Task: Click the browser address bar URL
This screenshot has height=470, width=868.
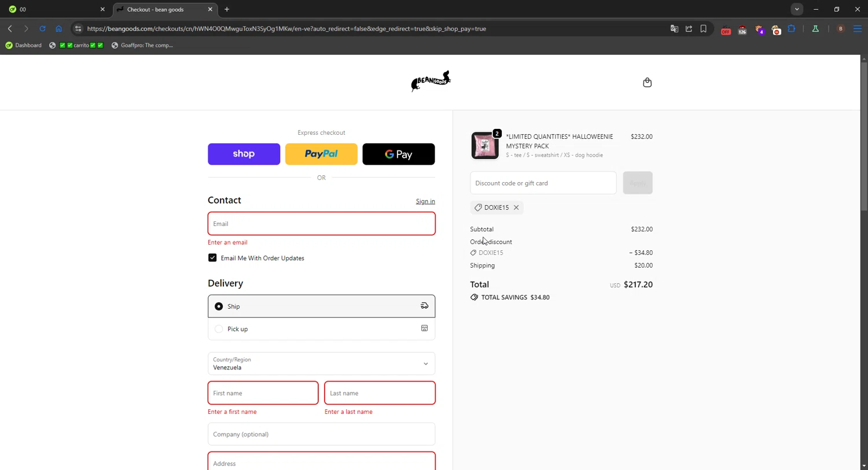Action: tap(286, 28)
